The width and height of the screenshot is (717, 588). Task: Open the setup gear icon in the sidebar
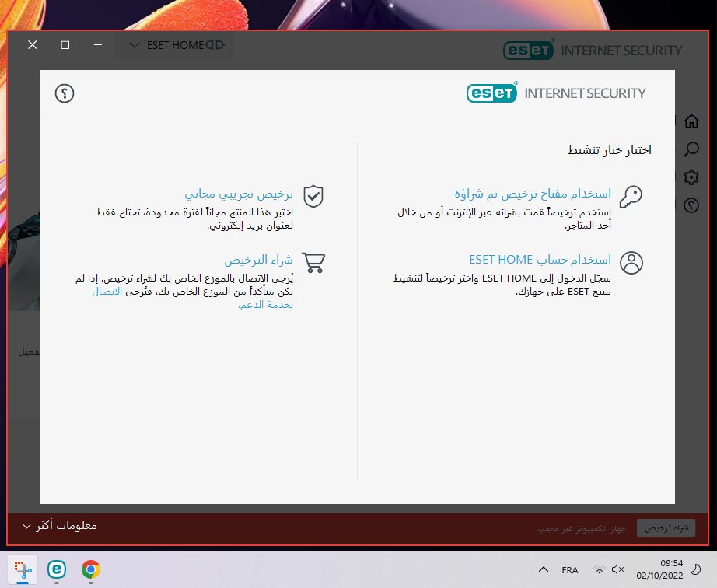691,177
